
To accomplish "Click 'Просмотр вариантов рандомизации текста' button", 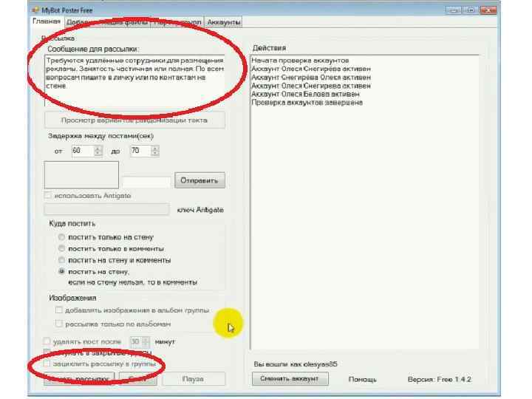I will [x=134, y=120].
